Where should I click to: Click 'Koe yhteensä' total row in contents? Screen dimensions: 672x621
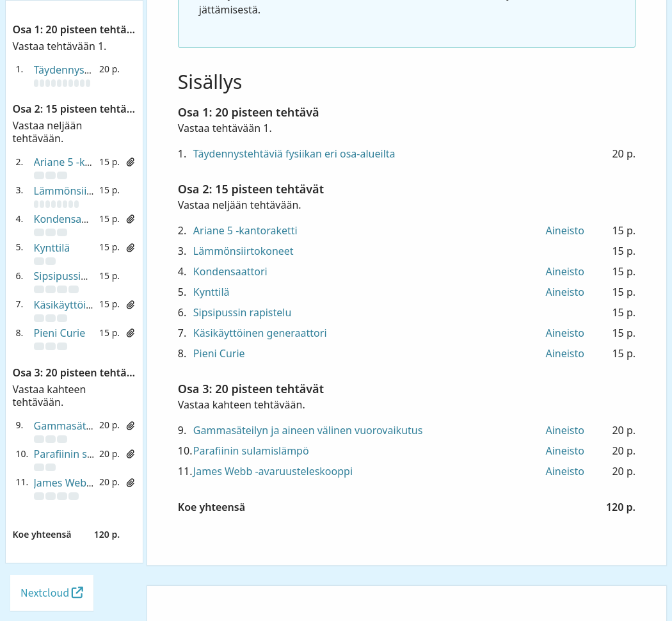(x=406, y=507)
